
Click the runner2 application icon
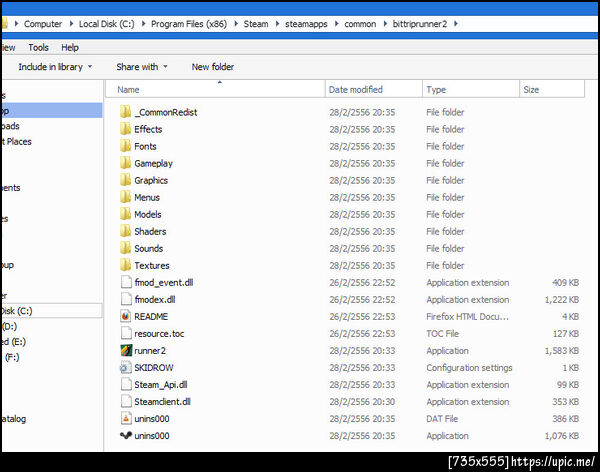pos(126,350)
